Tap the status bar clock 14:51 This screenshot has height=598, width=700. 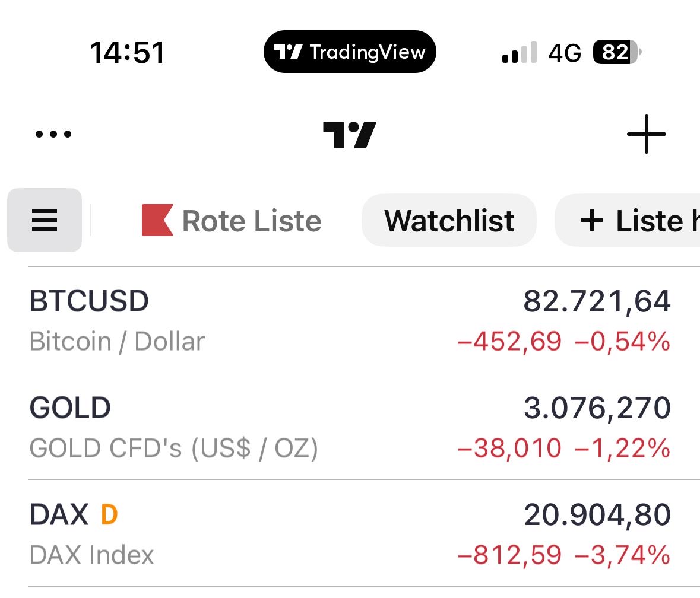(127, 52)
